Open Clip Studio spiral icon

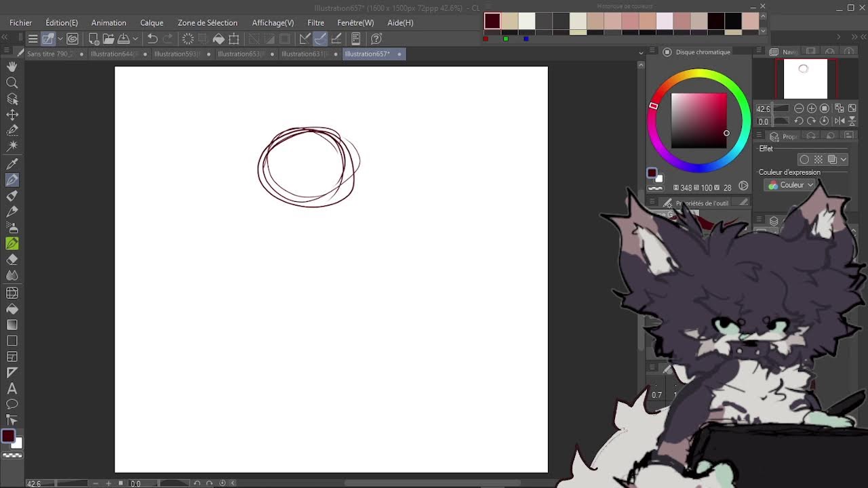73,39
